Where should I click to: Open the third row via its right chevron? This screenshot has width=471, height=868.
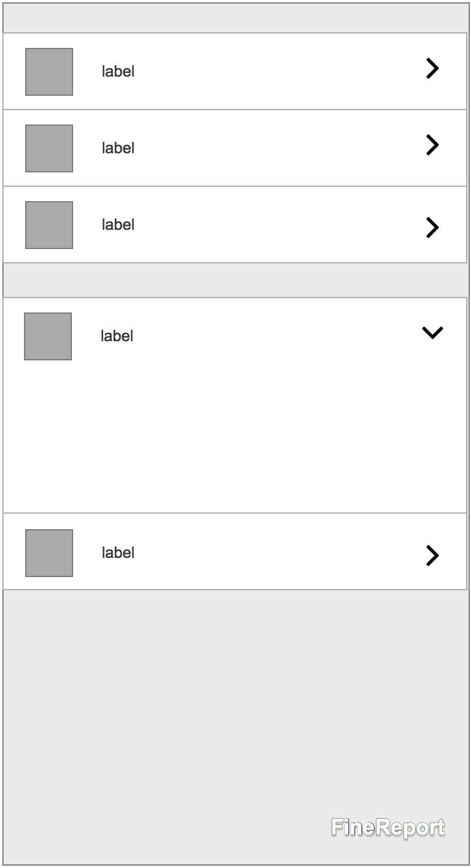tap(432, 227)
